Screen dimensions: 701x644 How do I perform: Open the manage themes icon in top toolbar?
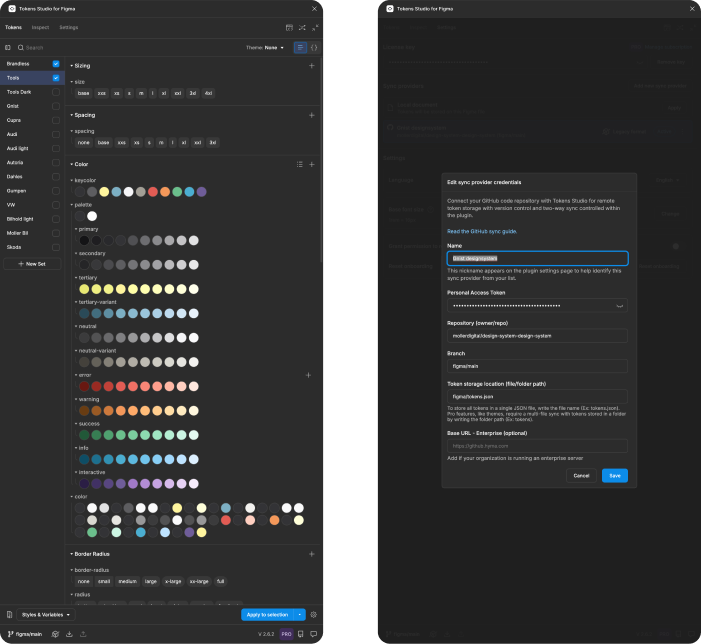[x=289, y=28]
